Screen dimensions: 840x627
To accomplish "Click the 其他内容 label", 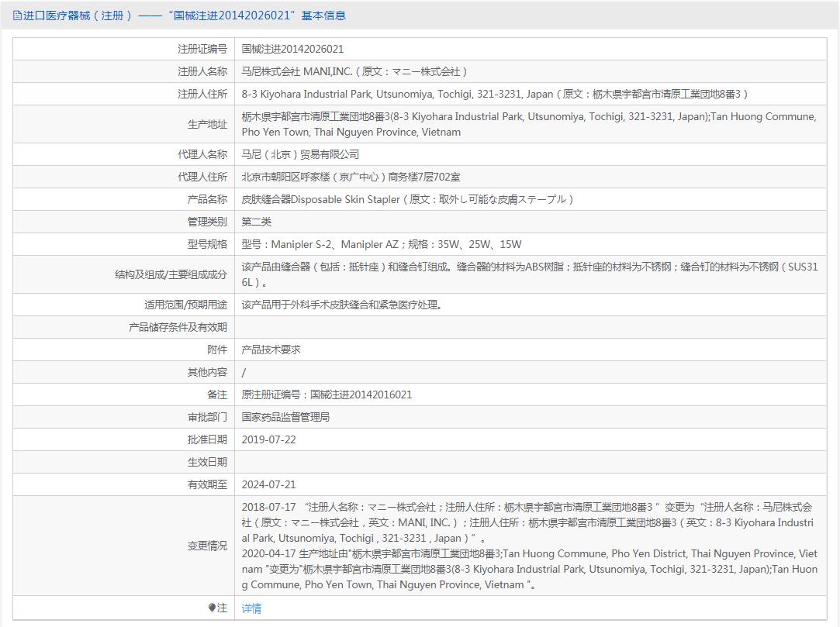I will point(207,372).
